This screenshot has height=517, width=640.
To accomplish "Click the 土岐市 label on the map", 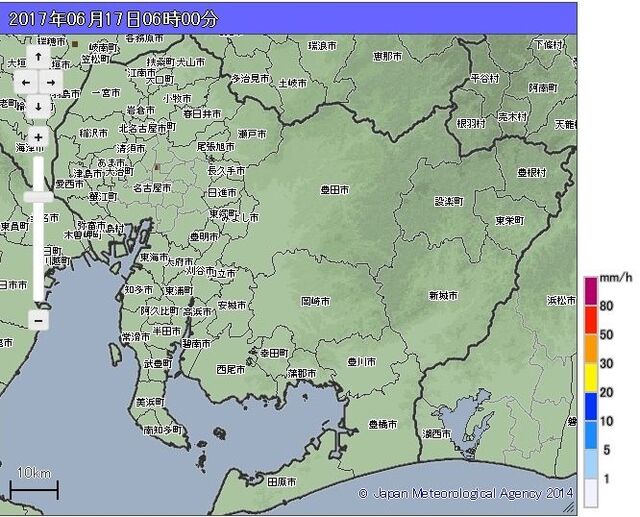I will click(x=293, y=83).
